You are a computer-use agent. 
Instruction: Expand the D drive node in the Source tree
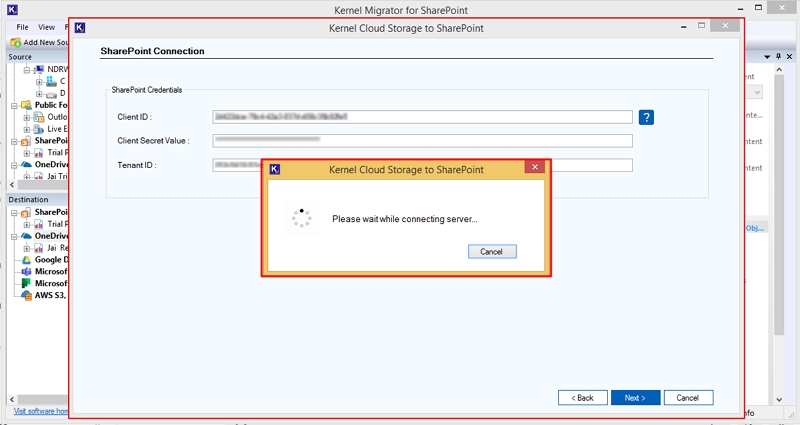point(39,94)
